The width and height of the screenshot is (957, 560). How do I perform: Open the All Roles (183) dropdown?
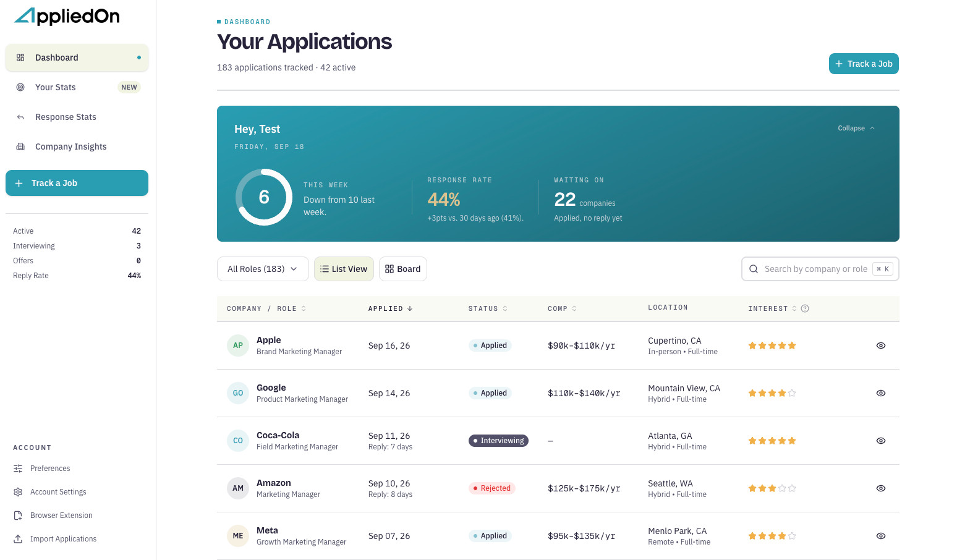coord(263,269)
